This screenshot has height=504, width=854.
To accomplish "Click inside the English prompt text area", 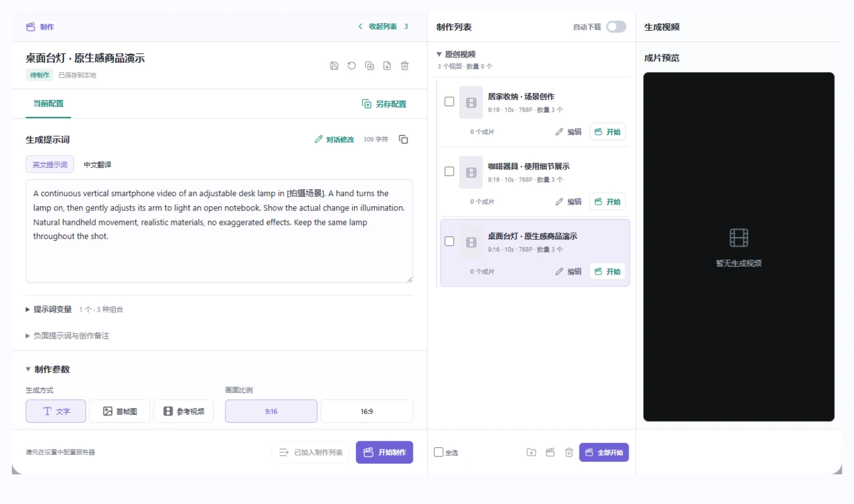I will (219, 231).
